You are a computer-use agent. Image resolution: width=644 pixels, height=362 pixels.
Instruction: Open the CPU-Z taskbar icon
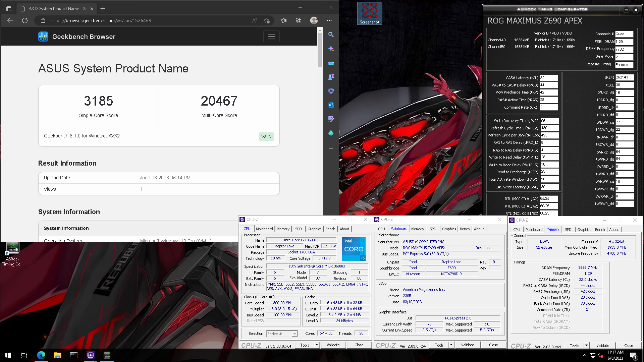coord(91,355)
